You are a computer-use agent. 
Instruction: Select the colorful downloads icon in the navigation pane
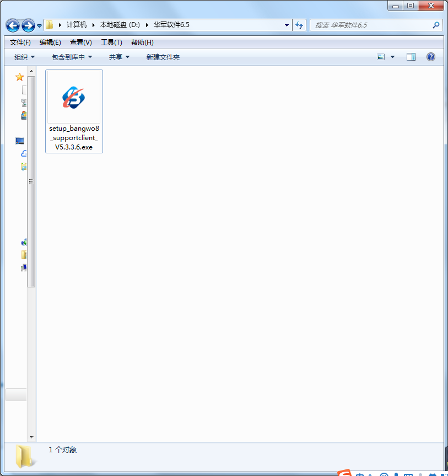point(24,115)
